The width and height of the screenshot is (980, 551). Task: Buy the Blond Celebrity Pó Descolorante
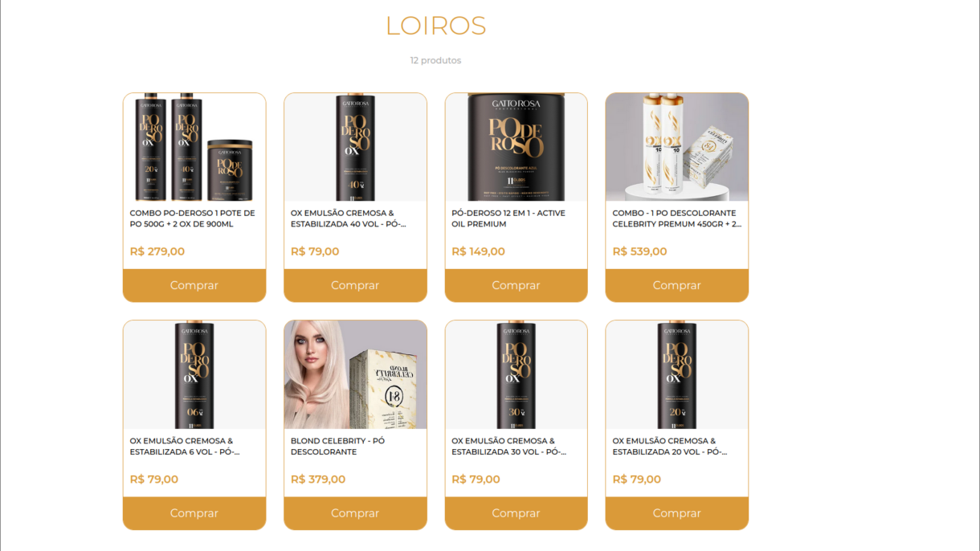tap(355, 513)
